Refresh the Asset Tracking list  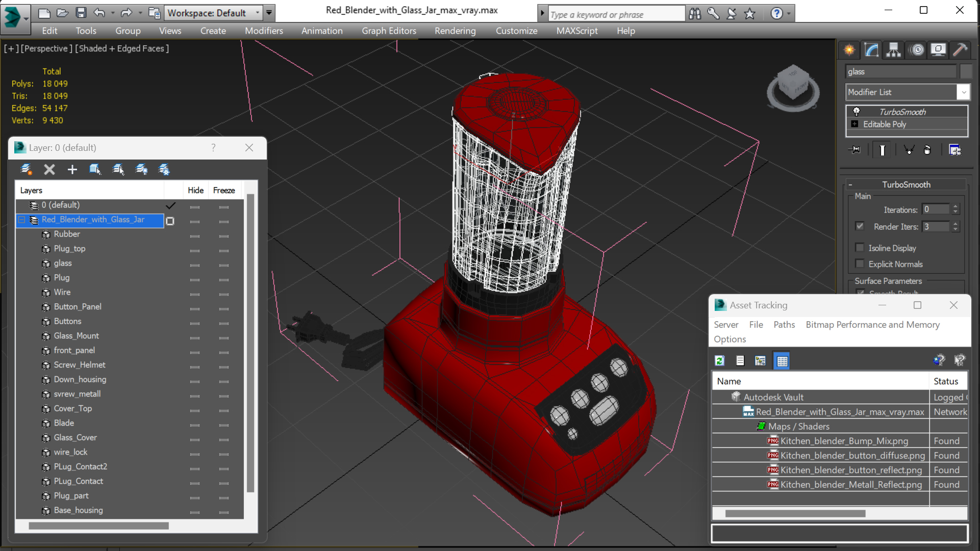[x=719, y=361]
